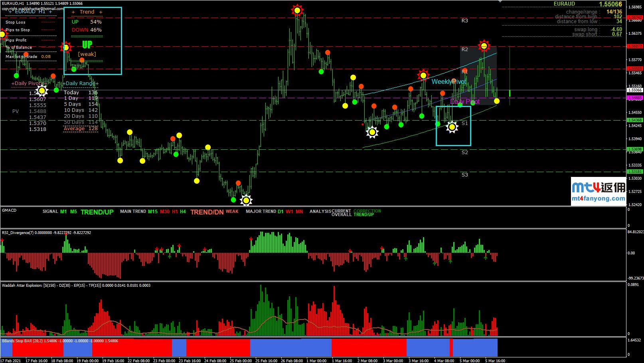
Task: Click the big green UP trend indicator
Action: (x=87, y=44)
